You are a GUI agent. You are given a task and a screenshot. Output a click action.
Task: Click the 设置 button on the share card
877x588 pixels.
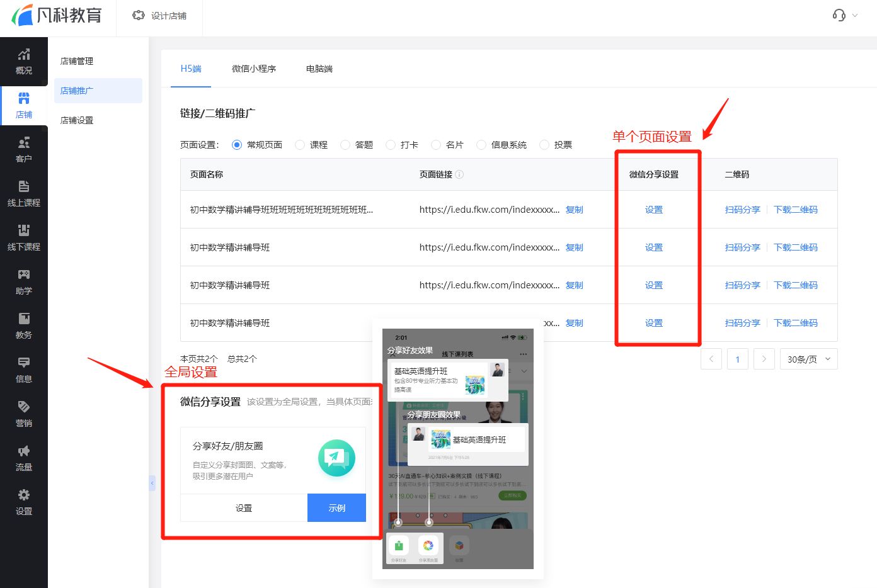point(244,508)
